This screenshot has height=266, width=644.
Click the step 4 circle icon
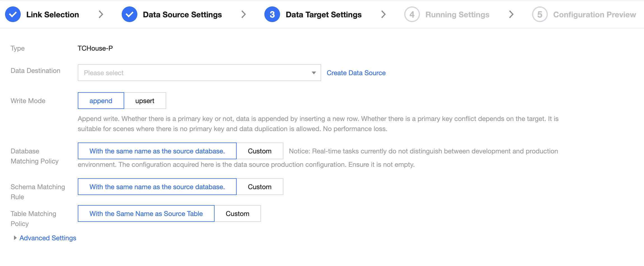(x=412, y=15)
